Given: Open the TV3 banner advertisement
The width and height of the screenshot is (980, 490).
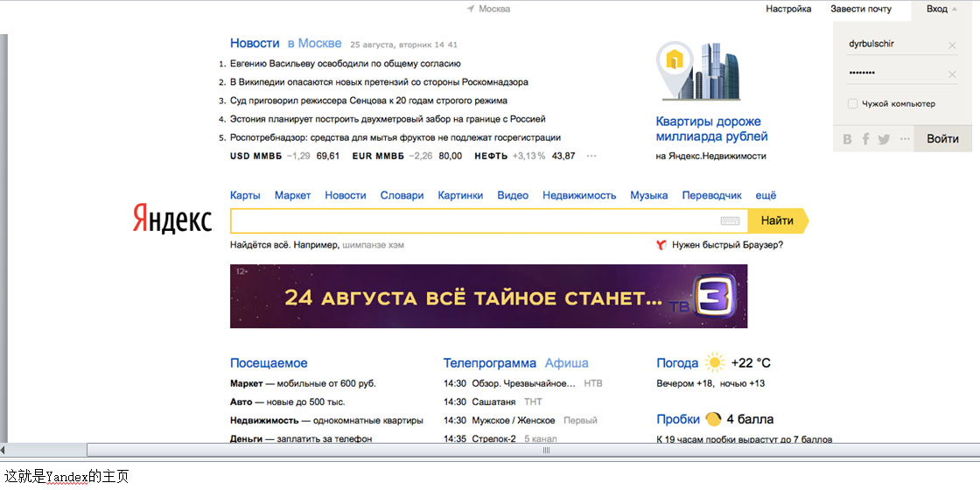Looking at the screenshot, I should [x=489, y=297].
